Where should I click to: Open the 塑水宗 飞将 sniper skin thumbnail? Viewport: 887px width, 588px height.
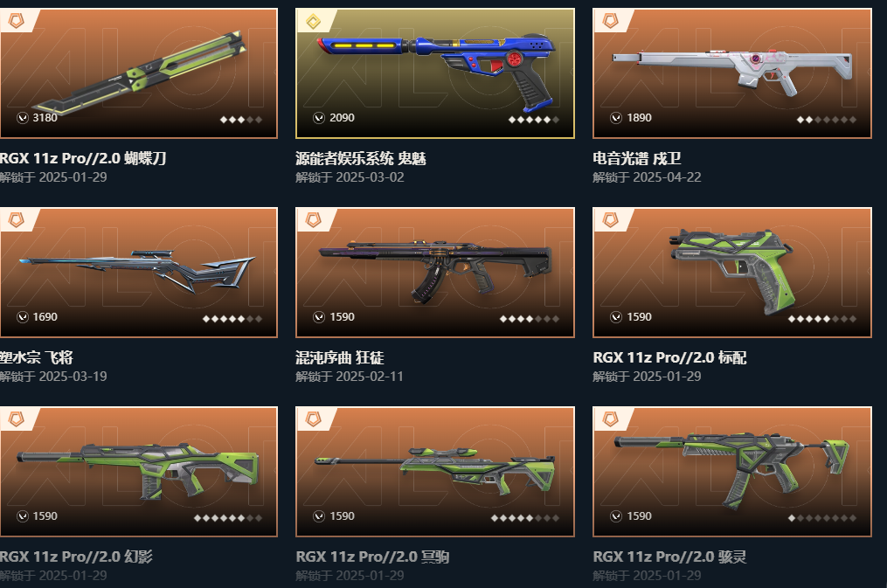coord(139,273)
